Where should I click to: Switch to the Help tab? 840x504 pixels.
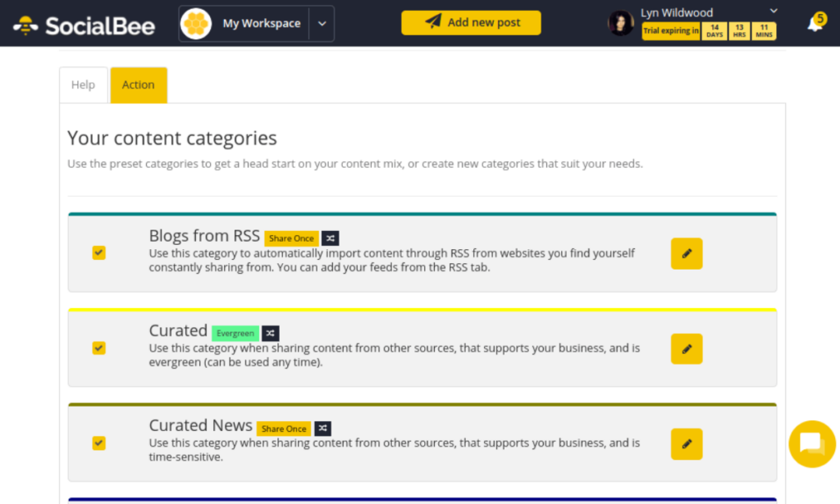pyautogui.click(x=83, y=85)
